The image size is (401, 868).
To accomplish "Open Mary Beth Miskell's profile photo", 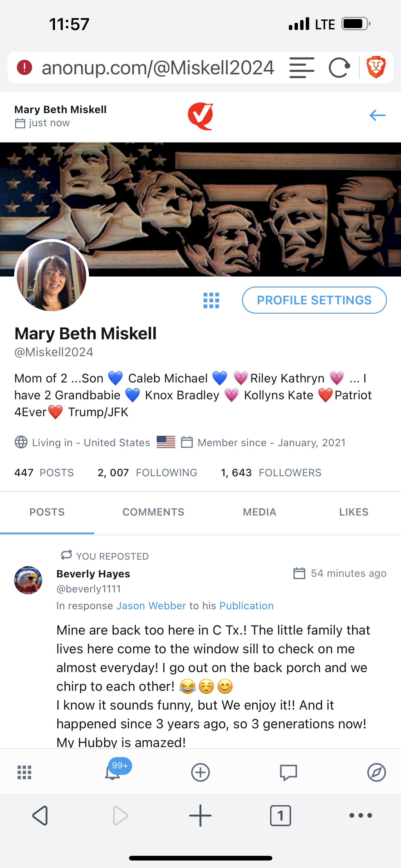I will click(52, 276).
